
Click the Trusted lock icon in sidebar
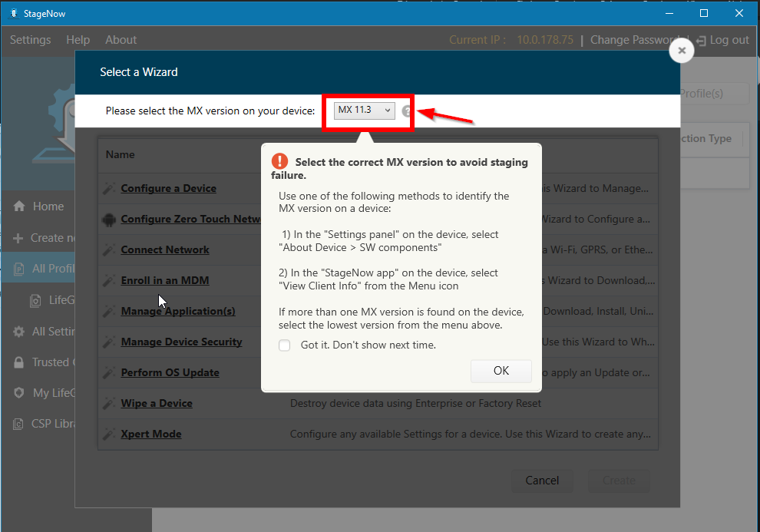17,362
